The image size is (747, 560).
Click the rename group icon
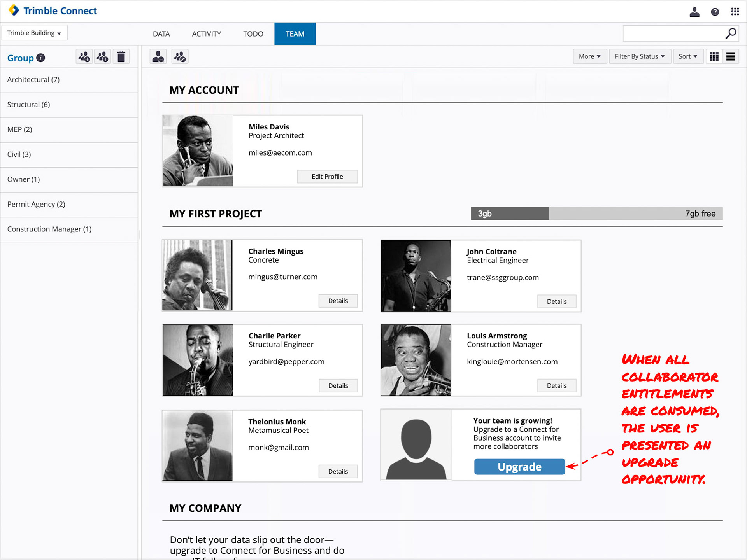103,57
